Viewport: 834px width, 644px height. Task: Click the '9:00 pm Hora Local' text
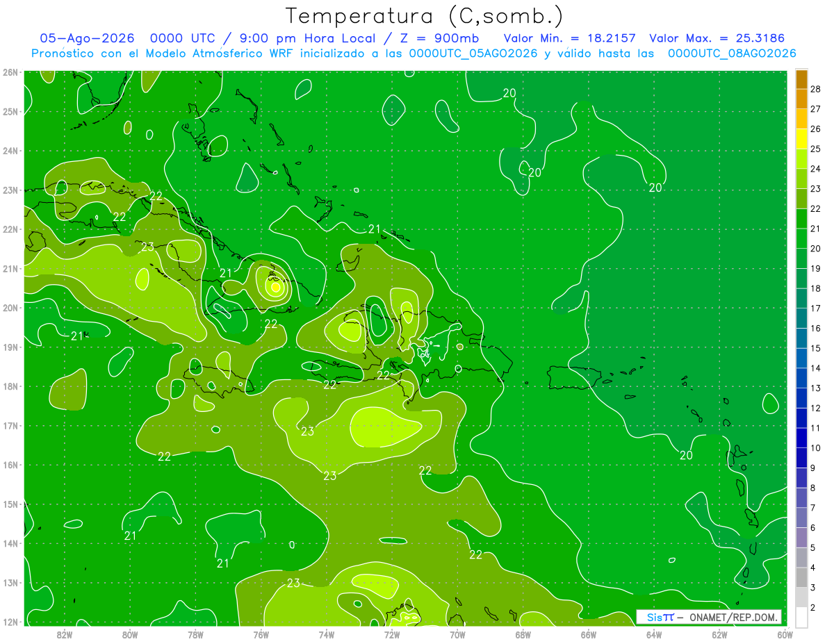(x=309, y=38)
